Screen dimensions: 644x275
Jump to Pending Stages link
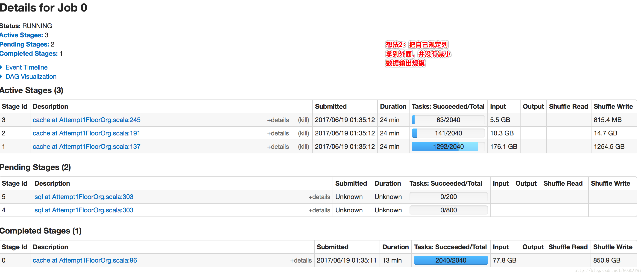click(x=24, y=44)
